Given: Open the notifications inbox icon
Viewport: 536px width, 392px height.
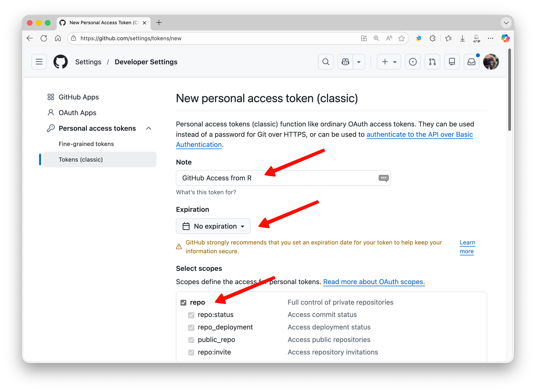Looking at the screenshot, I should pyautogui.click(x=471, y=62).
